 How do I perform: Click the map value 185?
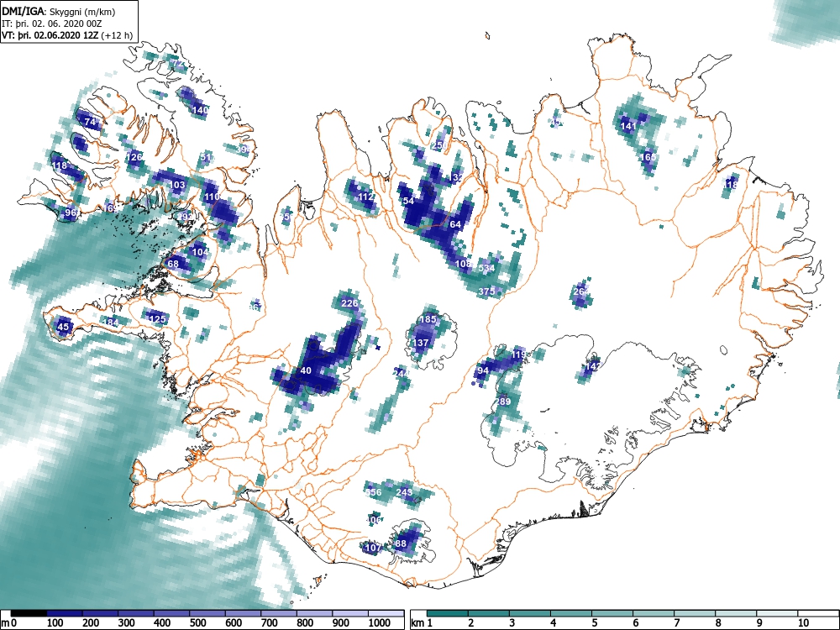[428, 319]
